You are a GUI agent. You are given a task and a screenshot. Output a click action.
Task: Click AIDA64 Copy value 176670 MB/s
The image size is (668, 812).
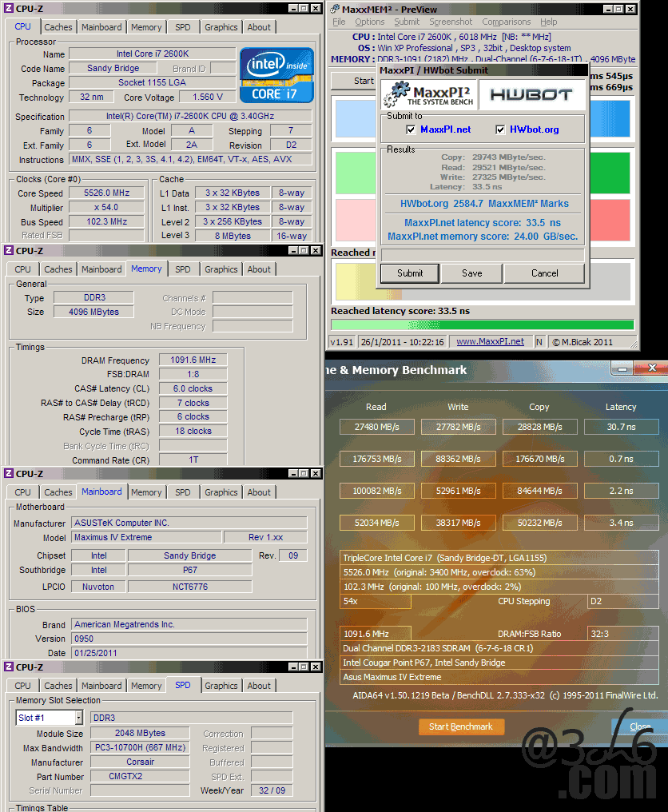[539, 459]
